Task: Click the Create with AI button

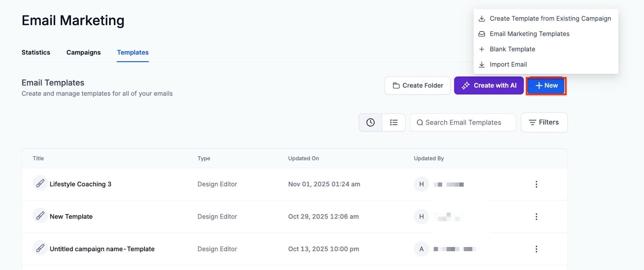Action: coord(489,85)
